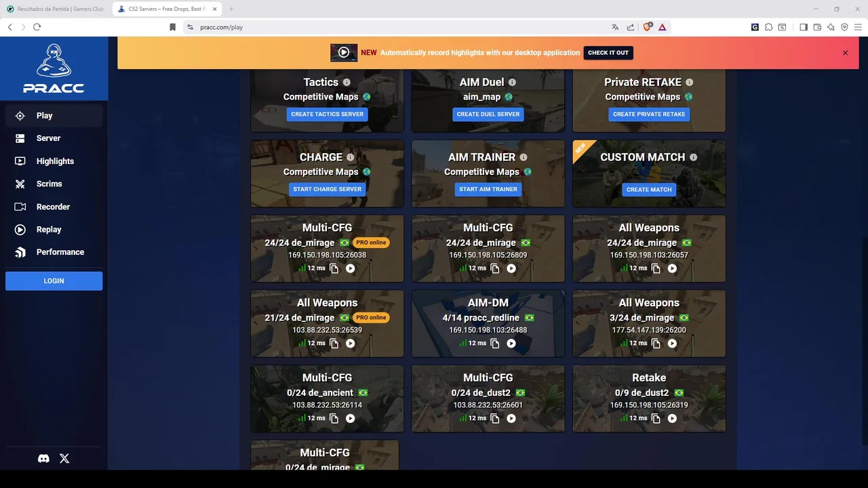Dismiss the orange banner with X
868x488 pixels.
(x=845, y=53)
